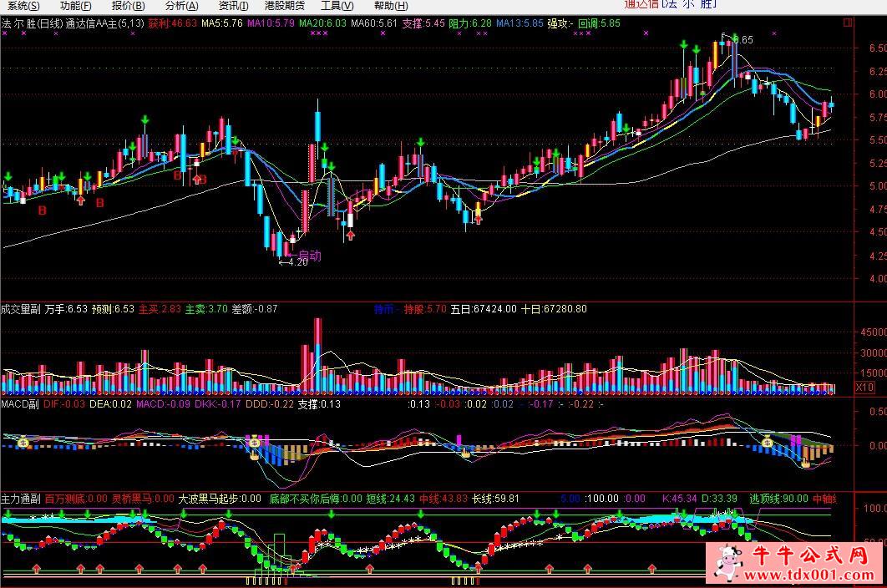Screen dimensions: 887x588
Task: Click the 百万测底:0.00 label
Action: point(76,499)
